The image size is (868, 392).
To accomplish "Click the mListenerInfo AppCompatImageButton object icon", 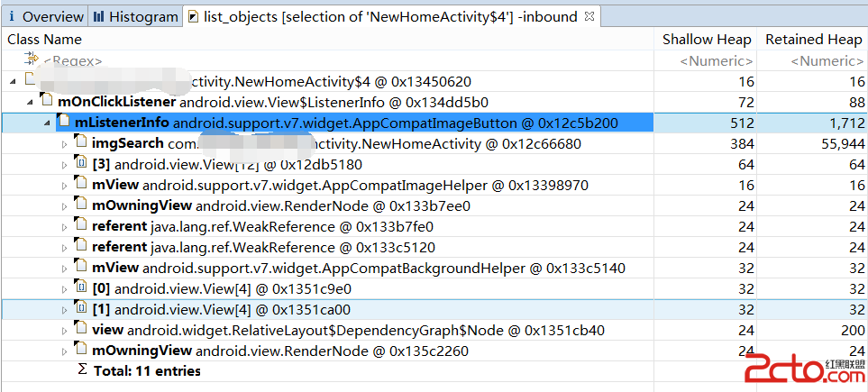I will [64, 122].
